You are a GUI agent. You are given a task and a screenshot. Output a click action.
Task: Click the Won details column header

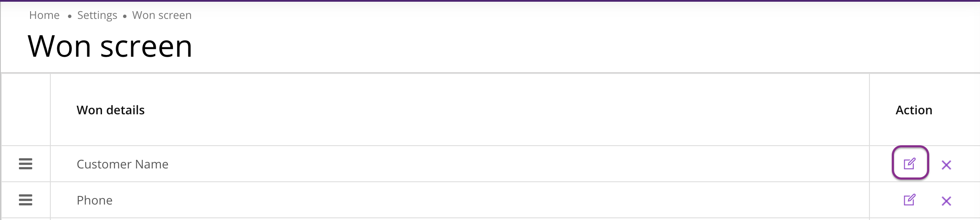111,110
